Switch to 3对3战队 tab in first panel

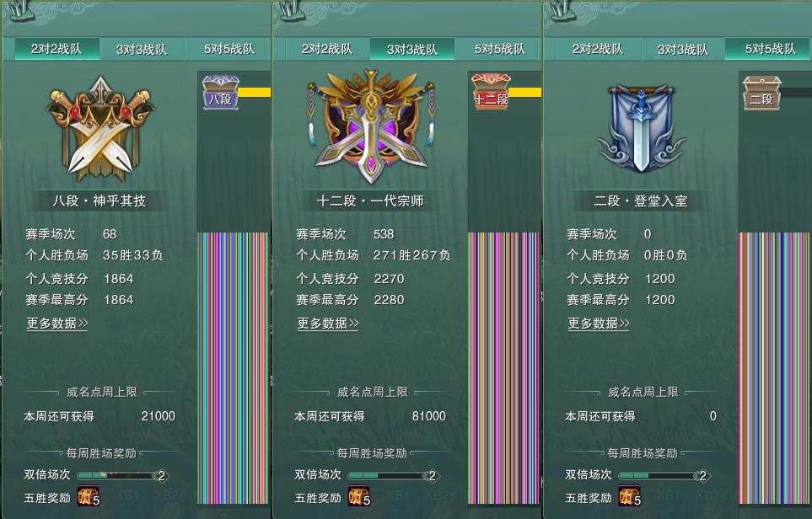[x=142, y=50]
